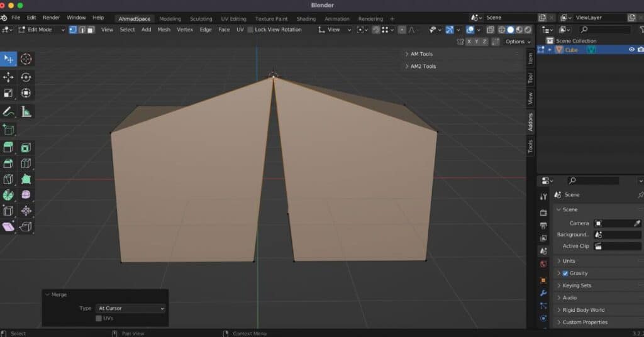644x337 pixels.
Task: Select the Rotate tool
Action: [x=26, y=77]
